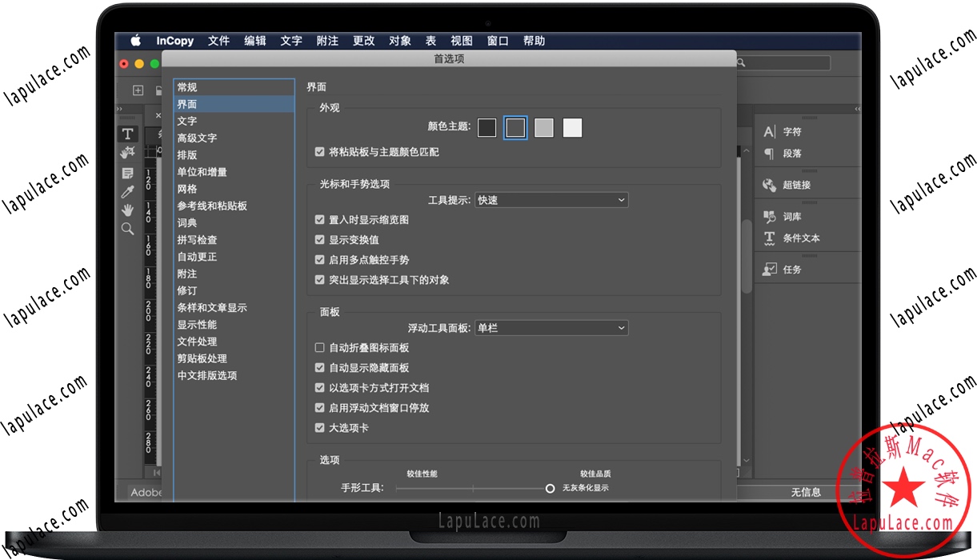This screenshot has width=977, height=560.
Task: Select the Type tool in the toolbar
Action: pyautogui.click(x=128, y=134)
